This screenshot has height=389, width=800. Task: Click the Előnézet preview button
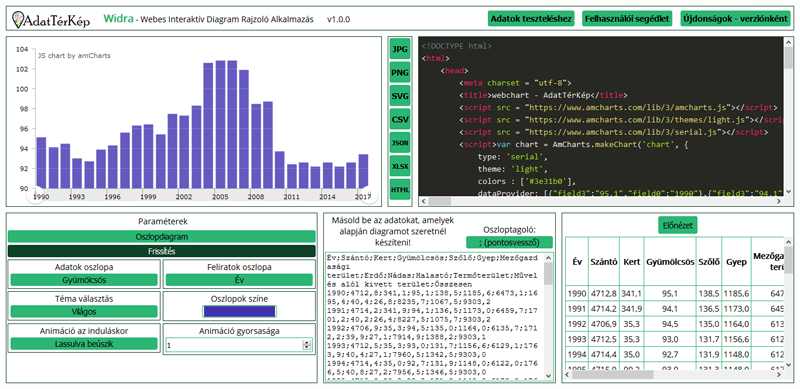click(x=678, y=225)
